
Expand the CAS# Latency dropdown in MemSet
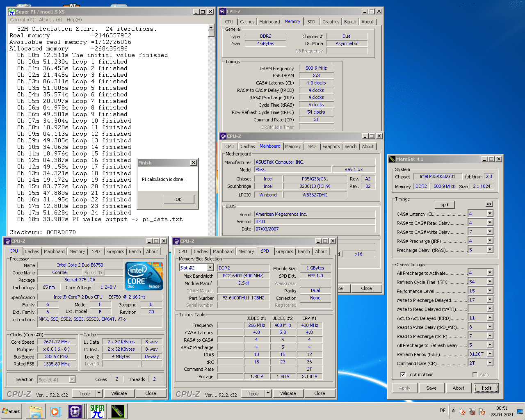(x=490, y=214)
